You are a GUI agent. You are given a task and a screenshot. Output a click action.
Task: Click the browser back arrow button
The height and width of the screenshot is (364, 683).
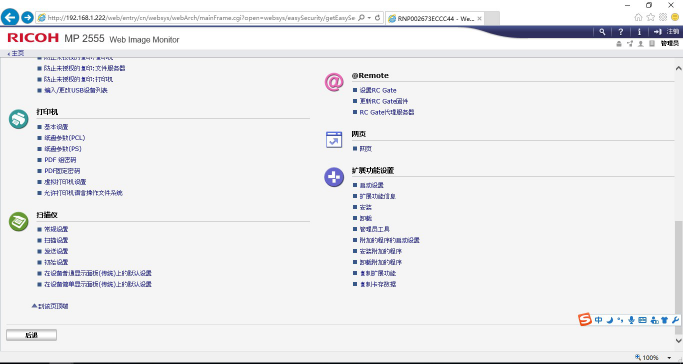10,17
